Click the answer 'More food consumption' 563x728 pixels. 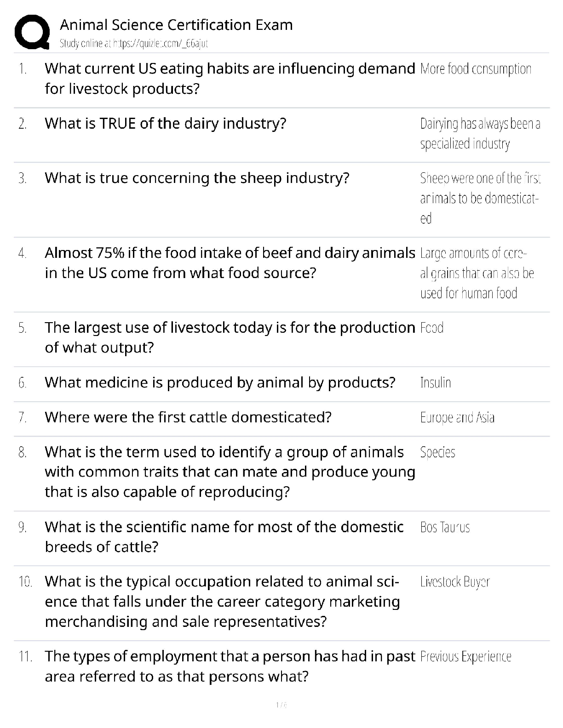tap(476, 69)
